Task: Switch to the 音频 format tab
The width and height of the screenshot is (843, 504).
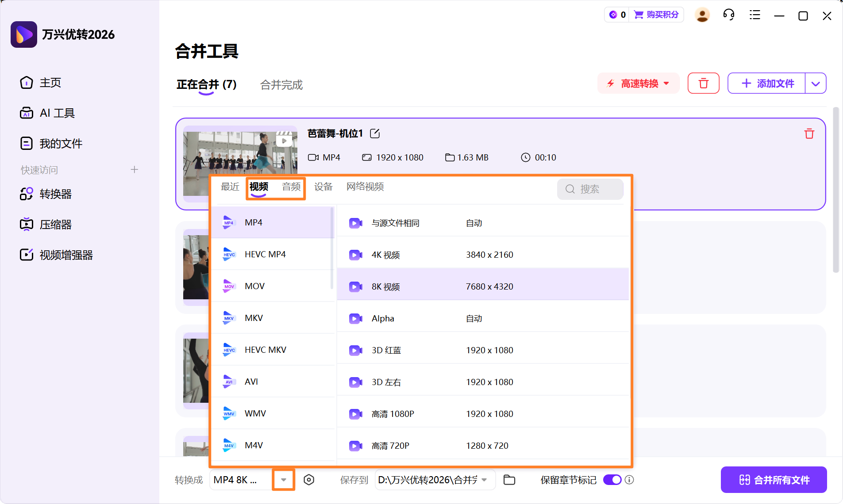Action: [291, 187]
